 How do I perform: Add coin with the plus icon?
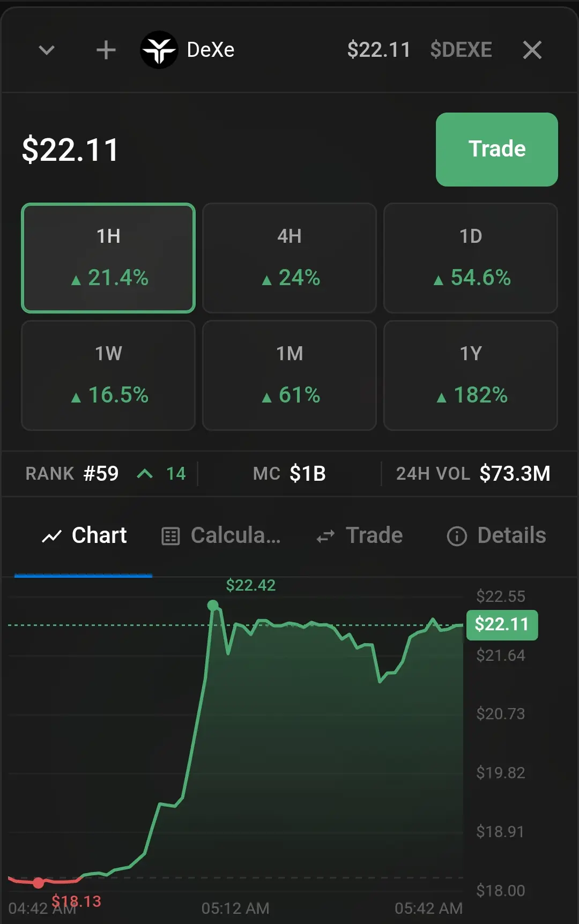pyautogui.click(x=106, y=50)
